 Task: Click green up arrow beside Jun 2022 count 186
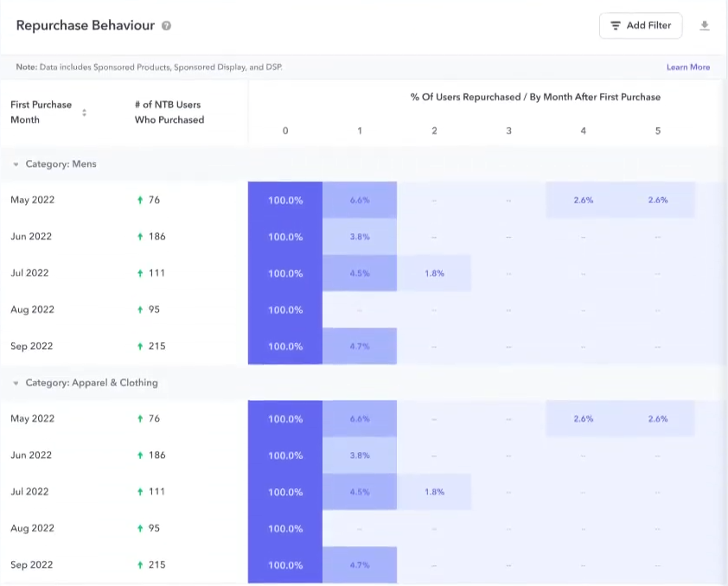pyautogui.click(x=138, y=236)
